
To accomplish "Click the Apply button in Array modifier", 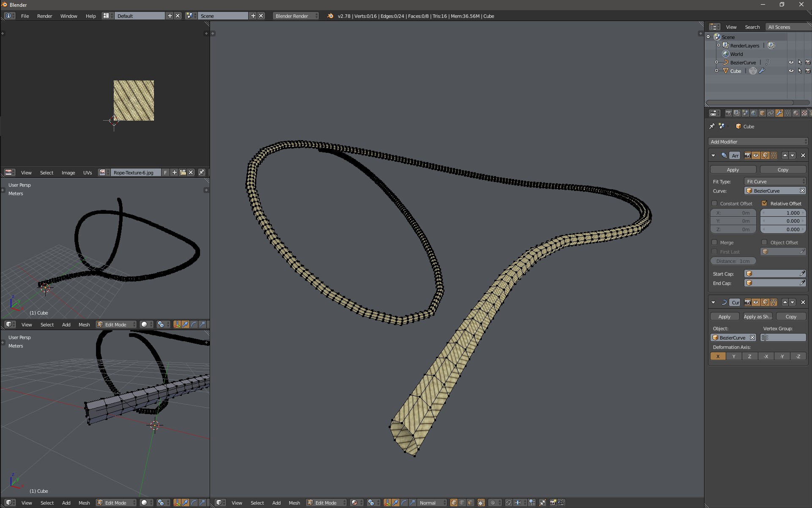I will click(732, 170).
